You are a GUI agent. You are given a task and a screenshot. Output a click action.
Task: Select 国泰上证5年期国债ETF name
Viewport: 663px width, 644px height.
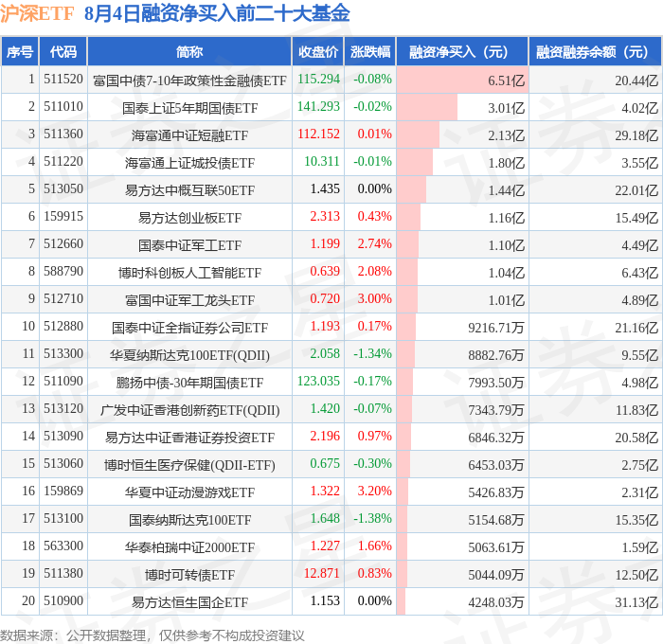click(x=189, y=108)
